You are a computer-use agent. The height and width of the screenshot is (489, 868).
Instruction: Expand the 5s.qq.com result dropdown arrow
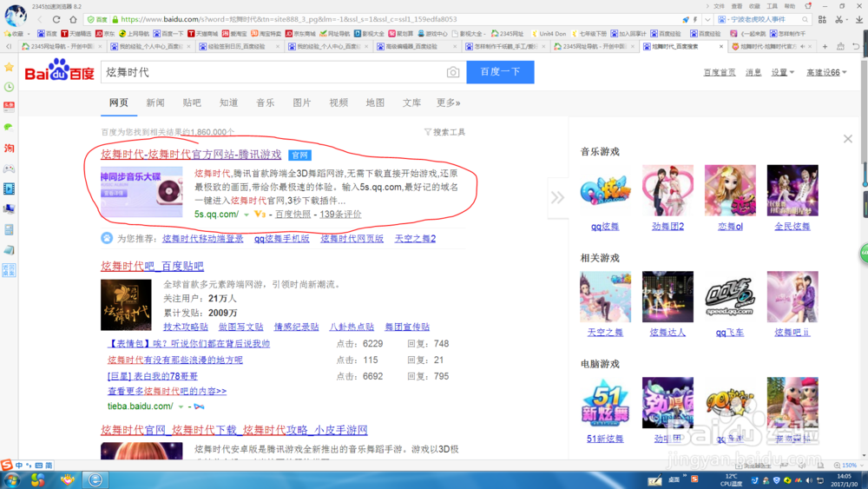pyautogui.click(x=247, y=215)
